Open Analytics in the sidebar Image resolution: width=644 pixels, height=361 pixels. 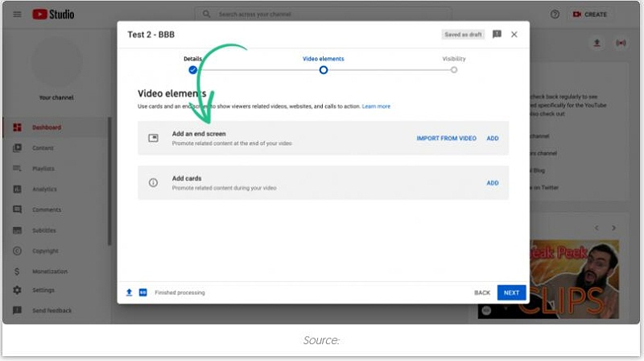click(44, 189)
